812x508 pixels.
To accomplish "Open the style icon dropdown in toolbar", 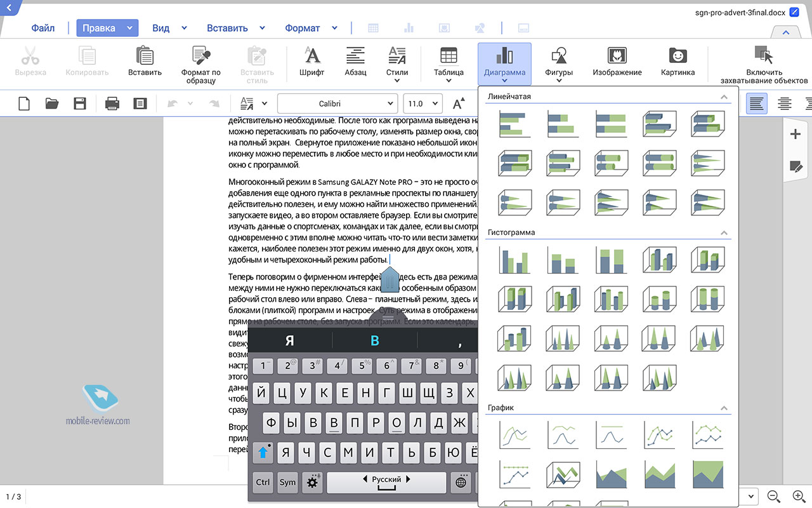I will point(265,104).
